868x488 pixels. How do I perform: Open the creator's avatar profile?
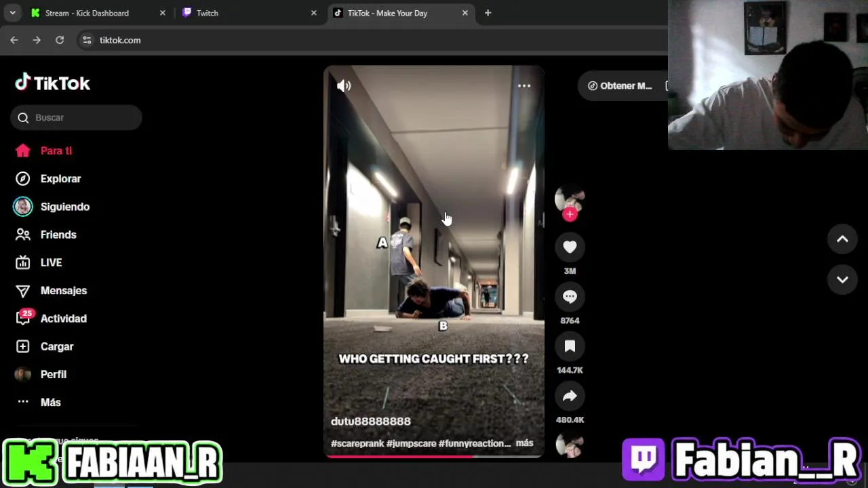click(570, 198)
